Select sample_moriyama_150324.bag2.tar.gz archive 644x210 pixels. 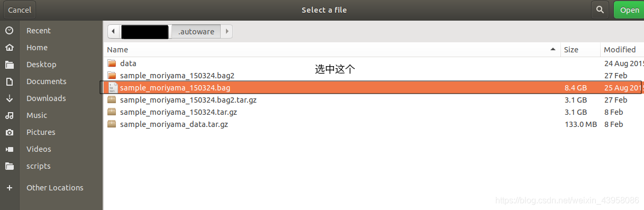coord(374,100)
